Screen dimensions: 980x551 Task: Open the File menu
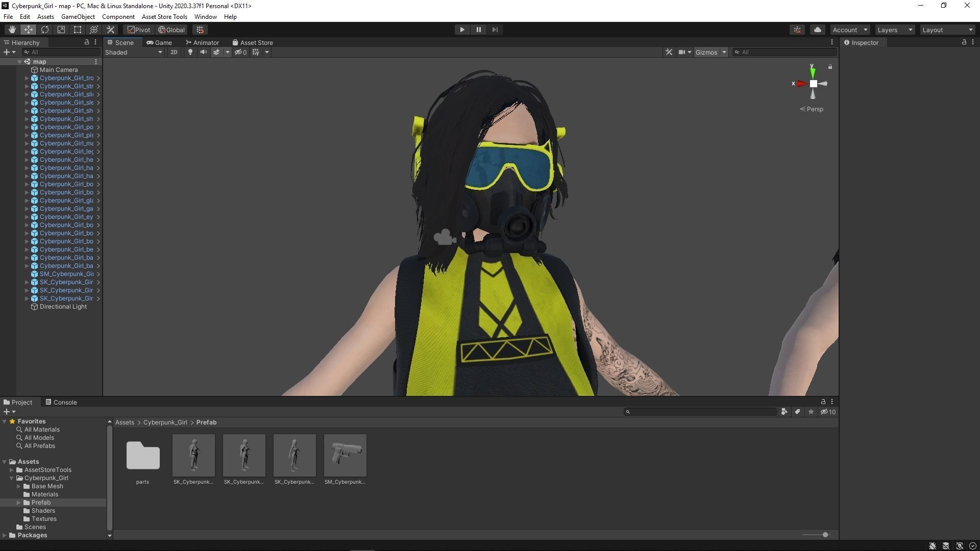pyautogui.click(x=8, y=16)
